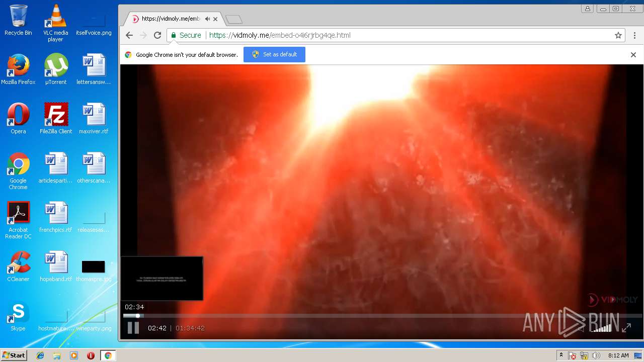The width and height of the screenshot is (644, 362).
Task: Open Windows Explorer from the taskbar
Action: 57,355
